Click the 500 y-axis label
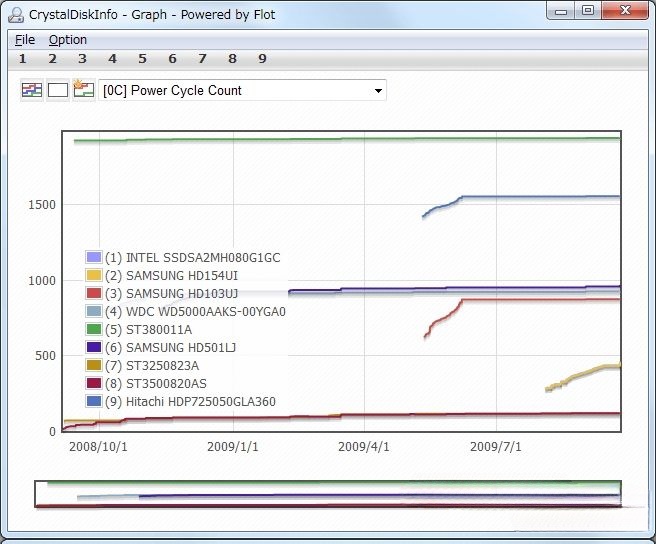Screen dimensions: 656x544 pos(45,356)
